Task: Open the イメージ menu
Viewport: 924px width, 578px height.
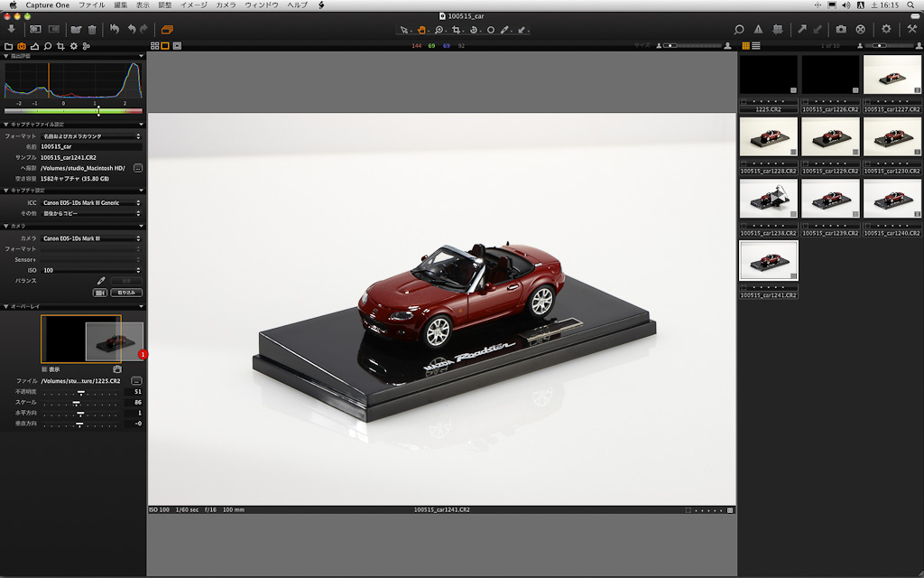Action: tap(193, 5)
